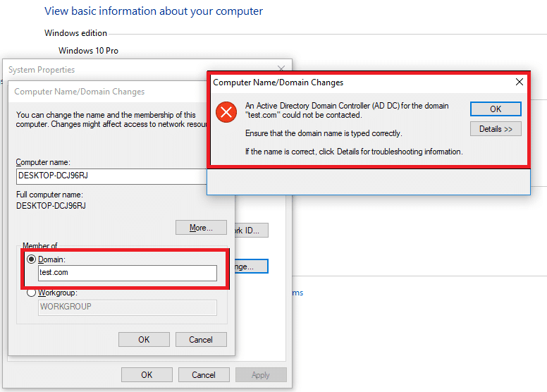Click the partially hidden Change... button
This screenshot has width=547, height=392.
[252, 267]
